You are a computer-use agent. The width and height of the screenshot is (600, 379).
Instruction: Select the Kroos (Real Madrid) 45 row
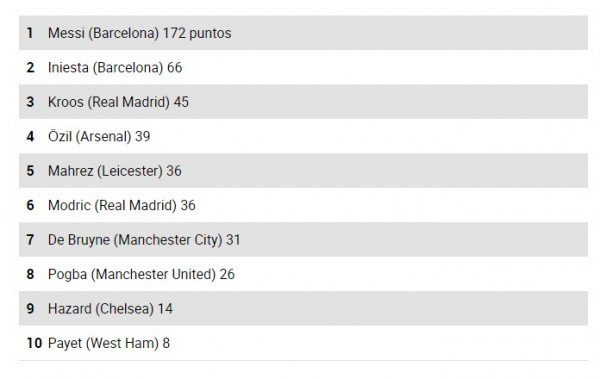coord(303,102)
